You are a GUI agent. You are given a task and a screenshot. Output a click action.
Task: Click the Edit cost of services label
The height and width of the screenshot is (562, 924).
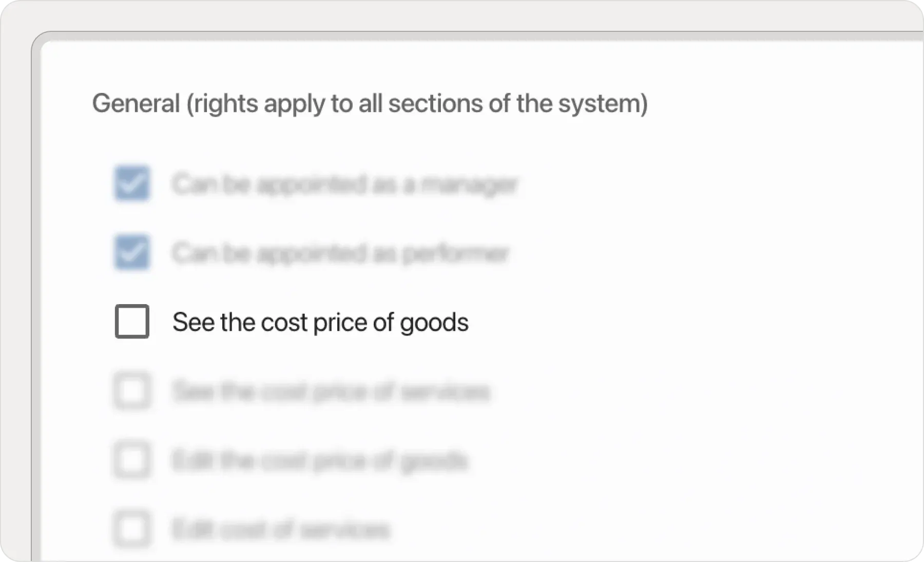pos(281,530)
